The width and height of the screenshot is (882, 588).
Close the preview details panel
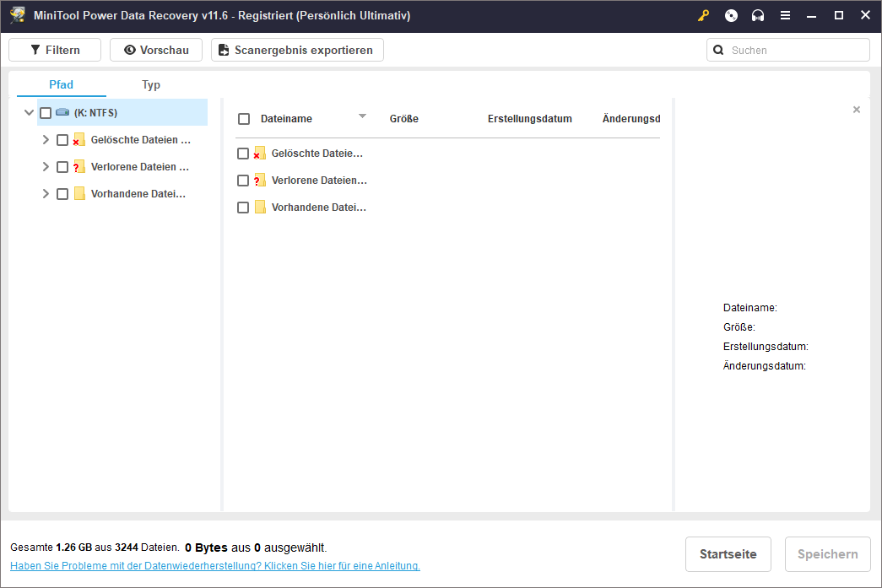click(x=857, y=110)
